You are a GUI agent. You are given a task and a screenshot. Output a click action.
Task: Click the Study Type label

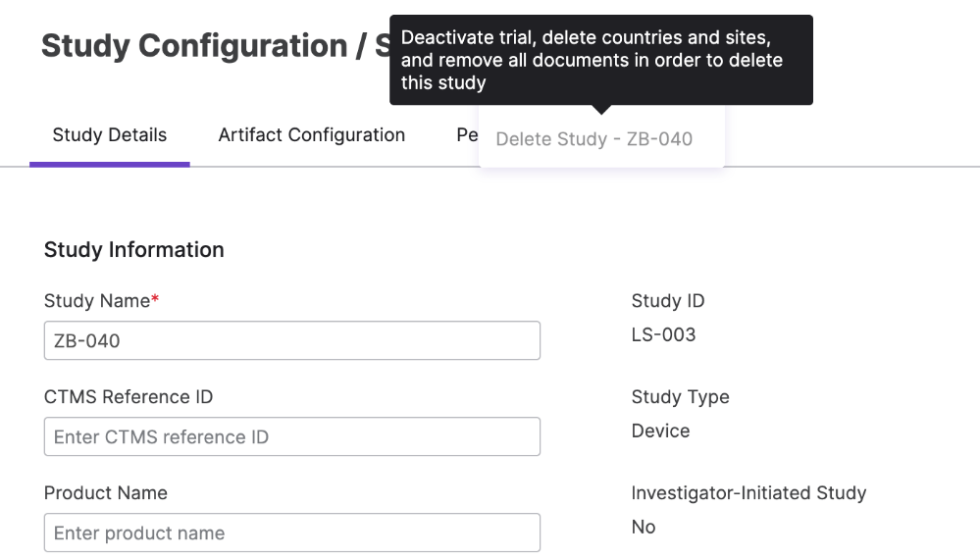pos(680,397)
